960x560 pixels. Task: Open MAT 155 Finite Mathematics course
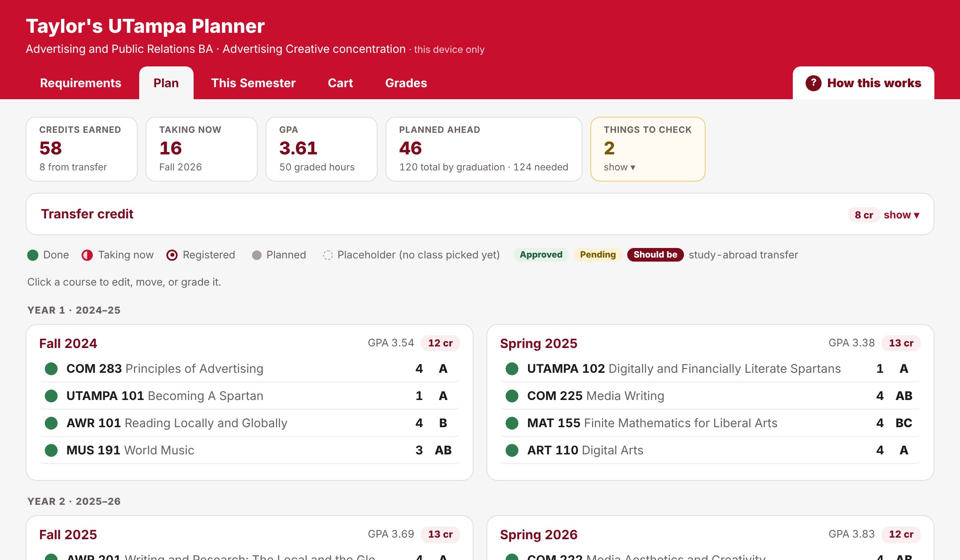click(710, 423)
